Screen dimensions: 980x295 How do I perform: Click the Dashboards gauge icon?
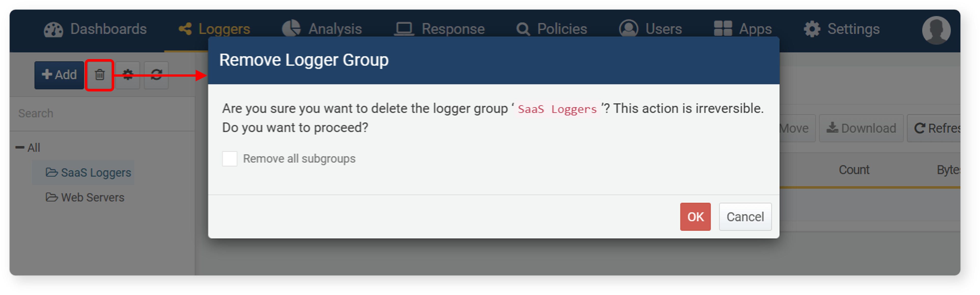click(x=53, y=30)
